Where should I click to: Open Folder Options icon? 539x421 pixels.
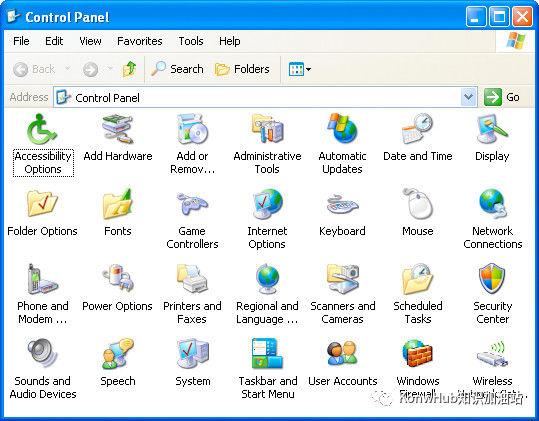[42, 204]
